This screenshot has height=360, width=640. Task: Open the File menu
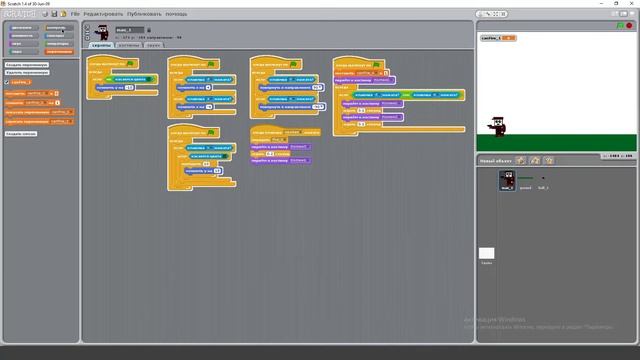tap(75, 14)
